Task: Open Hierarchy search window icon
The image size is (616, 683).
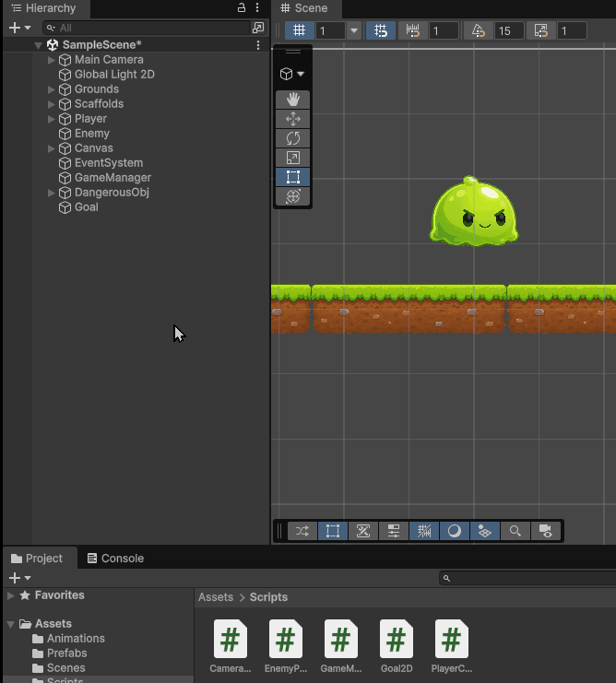Action: click(x=258, y=28)
